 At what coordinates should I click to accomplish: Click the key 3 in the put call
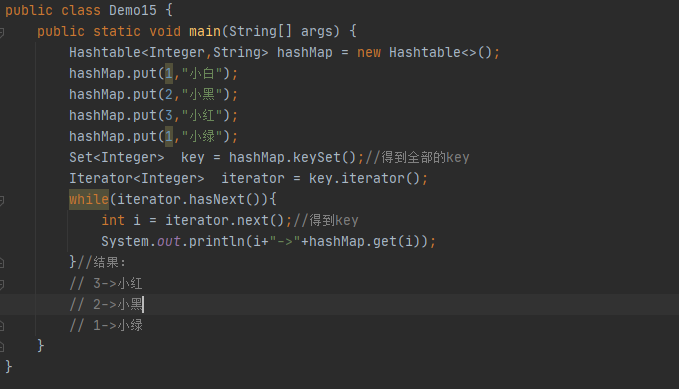click(169, 115)
